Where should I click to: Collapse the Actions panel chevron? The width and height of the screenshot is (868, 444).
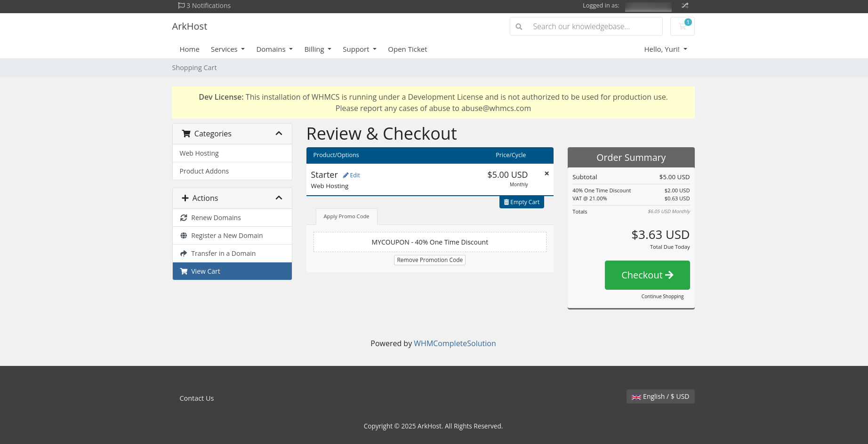pyautogui.click(x=279, y=198)
